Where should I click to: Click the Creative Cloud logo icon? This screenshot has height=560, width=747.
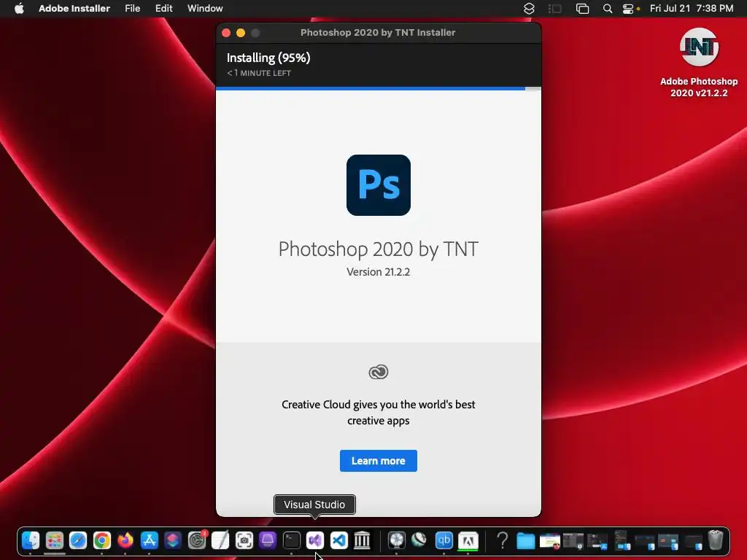[x=379, y=372]
